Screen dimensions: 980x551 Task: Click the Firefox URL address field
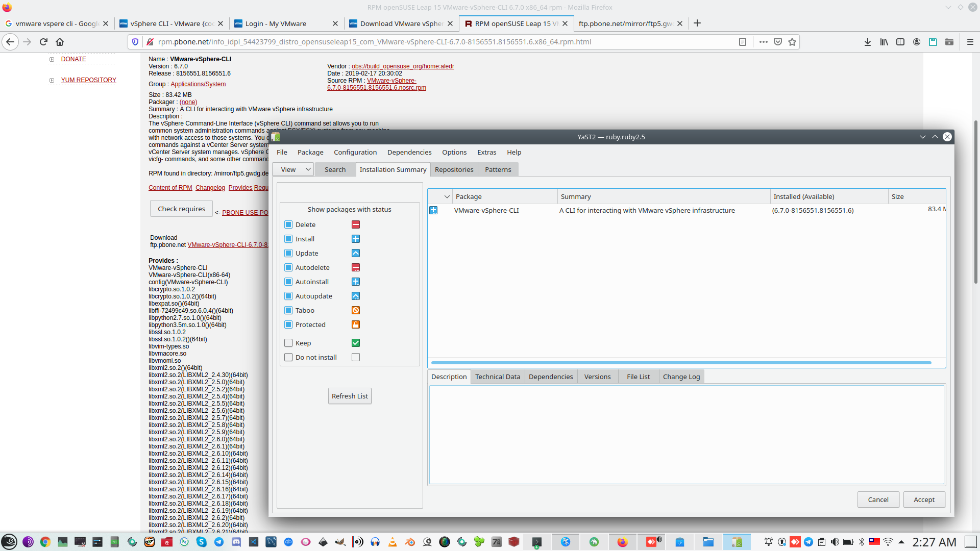point(439,42)
